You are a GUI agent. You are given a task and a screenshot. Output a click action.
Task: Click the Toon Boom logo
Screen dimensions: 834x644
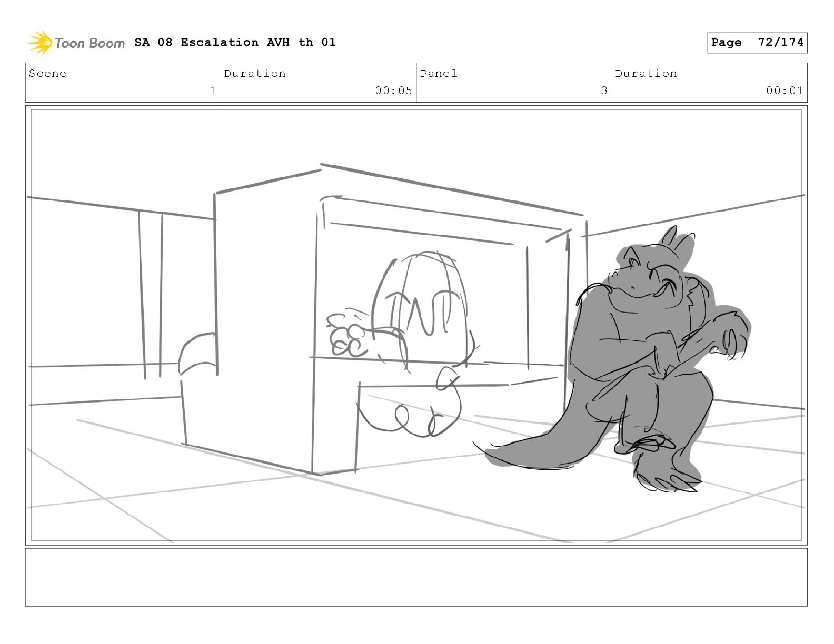[76, 43]
